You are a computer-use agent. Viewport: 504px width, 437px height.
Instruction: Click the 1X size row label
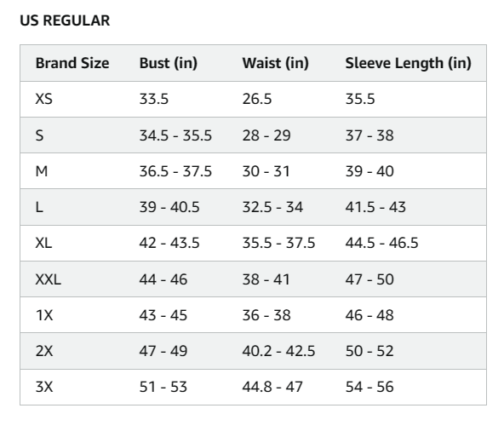44,315
